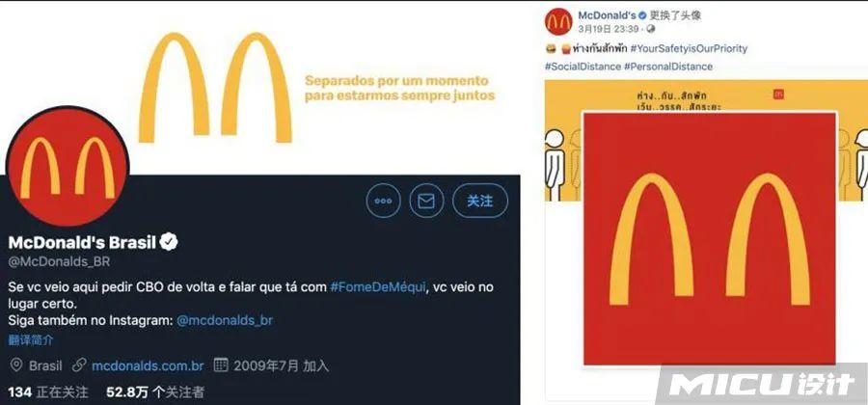The image size is (868, 405).
Task: Click the round McDonald's Brasil profile avatar
Action: pos(68,167)
